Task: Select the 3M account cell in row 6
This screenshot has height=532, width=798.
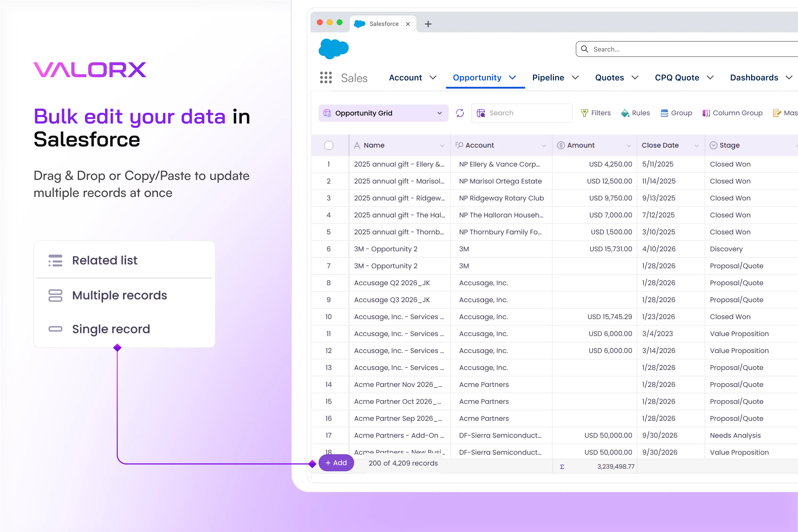Action: 501,249
